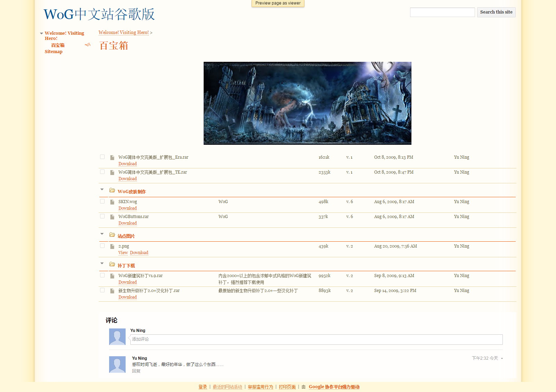Click Welcome! Visiting Hero! breadcrumb link
Image resolution: width=556 pixels, height=392 pixels.
coord(124,32)
